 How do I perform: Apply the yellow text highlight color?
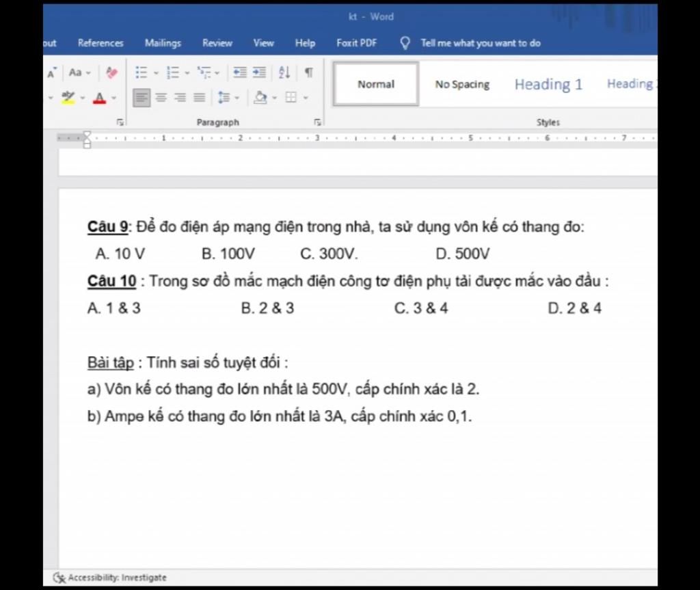68,97
